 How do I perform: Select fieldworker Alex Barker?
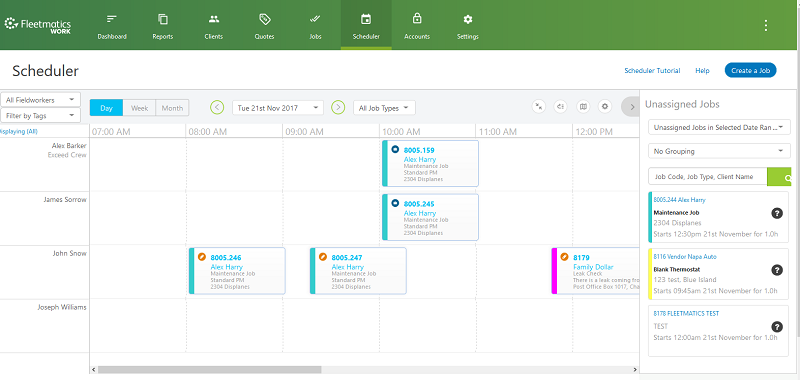[x=69, y=145]
